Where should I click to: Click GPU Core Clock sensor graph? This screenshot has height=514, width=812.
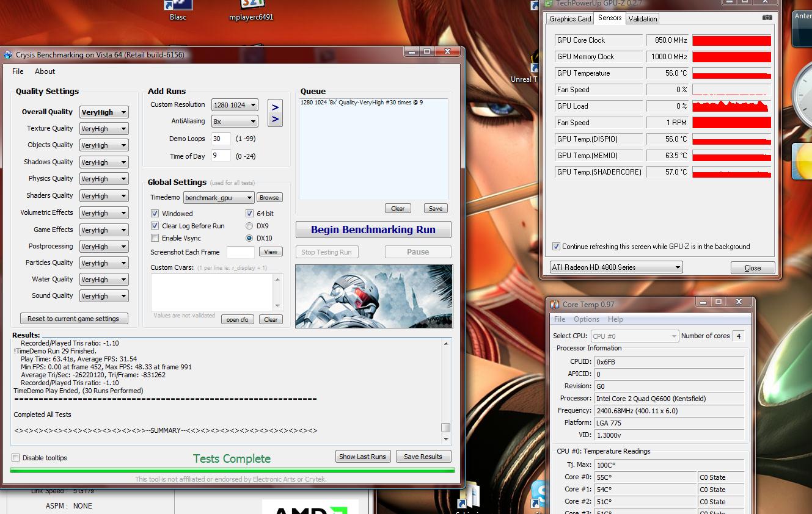[731, 40]
